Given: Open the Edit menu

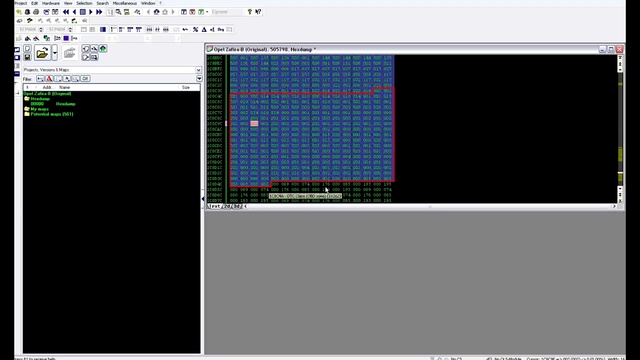Looking at the screenshot, I should 34,3.
